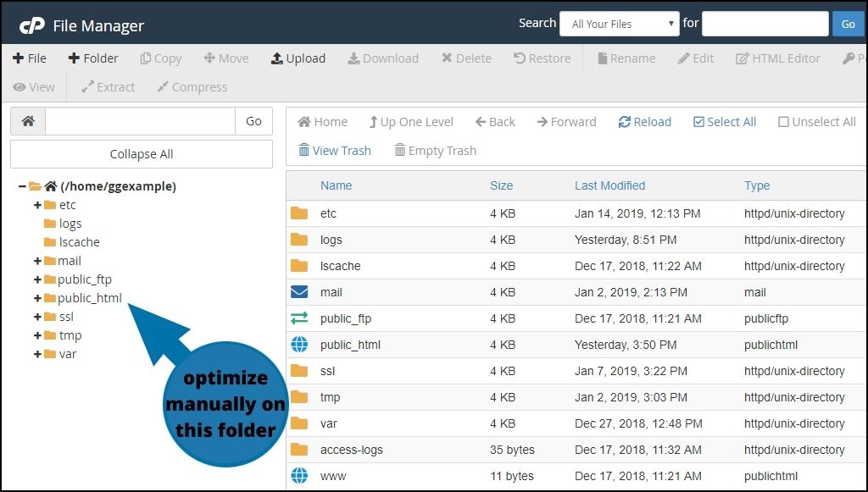
Task: Select the var row in file list
Action: click(x=576, y=423)
